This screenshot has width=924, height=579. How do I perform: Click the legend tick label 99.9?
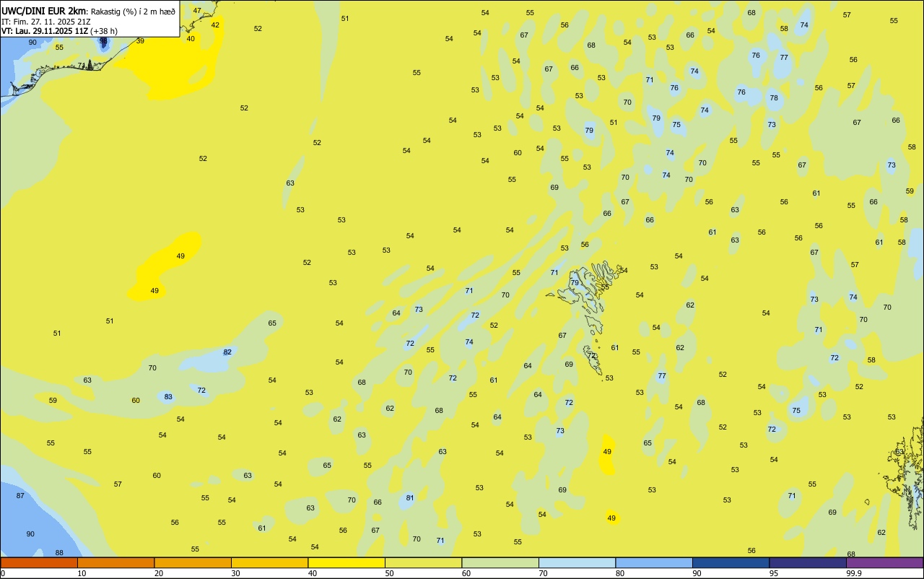[x=854, y=573]
